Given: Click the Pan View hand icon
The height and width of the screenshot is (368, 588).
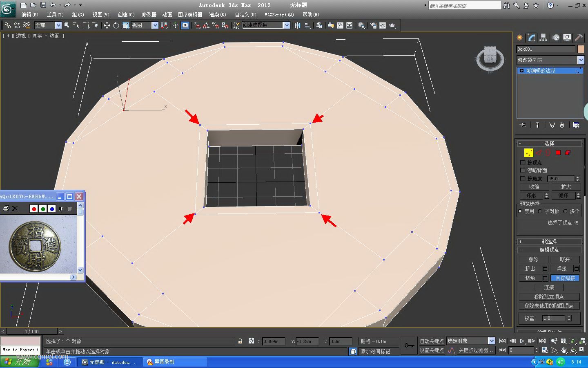Looking at the screenshot, I should 564,350.
